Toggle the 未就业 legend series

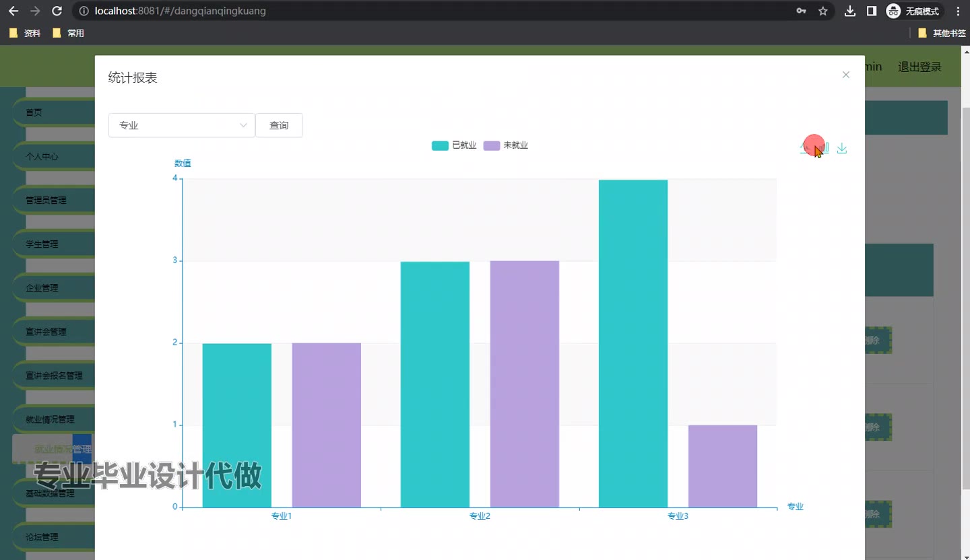click(506, 145)
